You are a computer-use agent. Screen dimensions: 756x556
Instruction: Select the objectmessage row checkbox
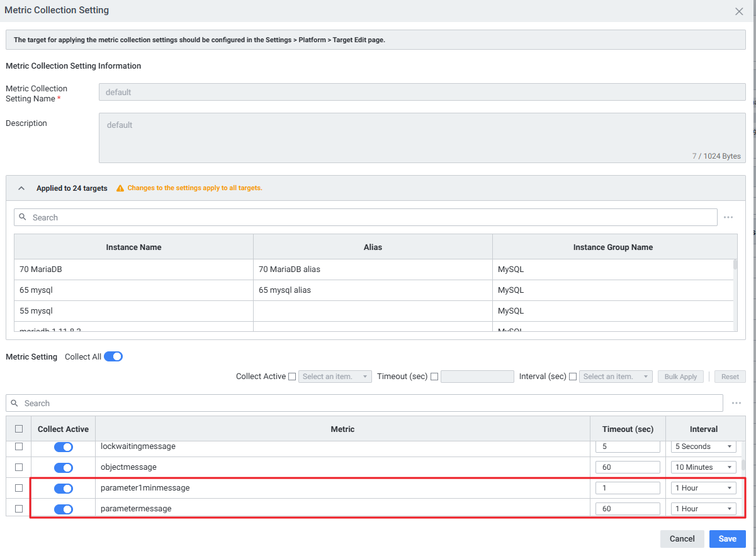[19, 467]
